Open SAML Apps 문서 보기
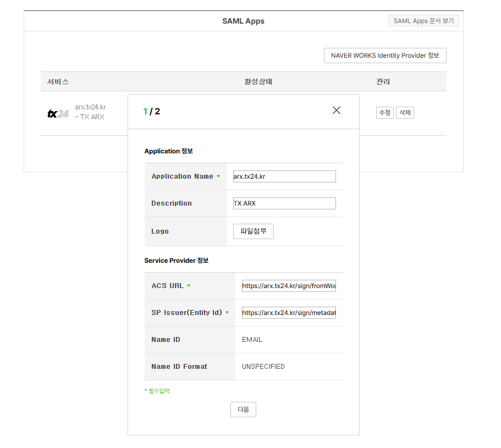This screenshot has height=448, width=501. [x=423, y=21]
